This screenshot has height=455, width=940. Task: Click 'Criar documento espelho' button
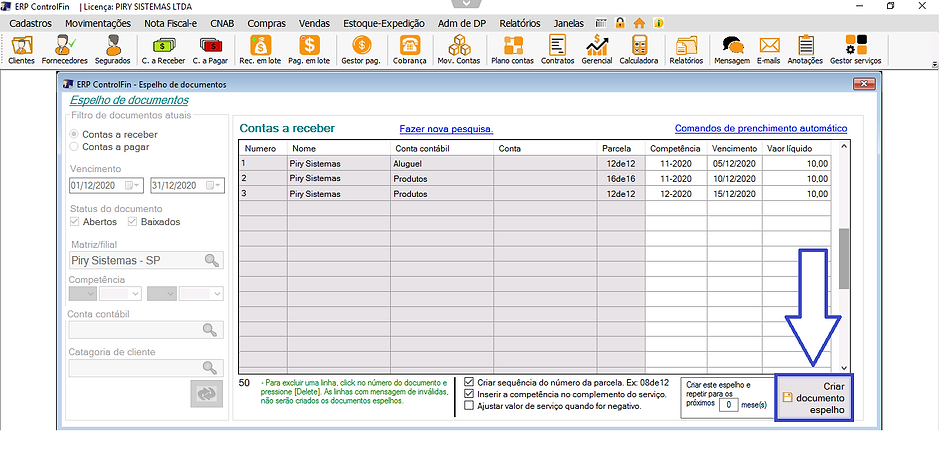(x=815, y=398)
